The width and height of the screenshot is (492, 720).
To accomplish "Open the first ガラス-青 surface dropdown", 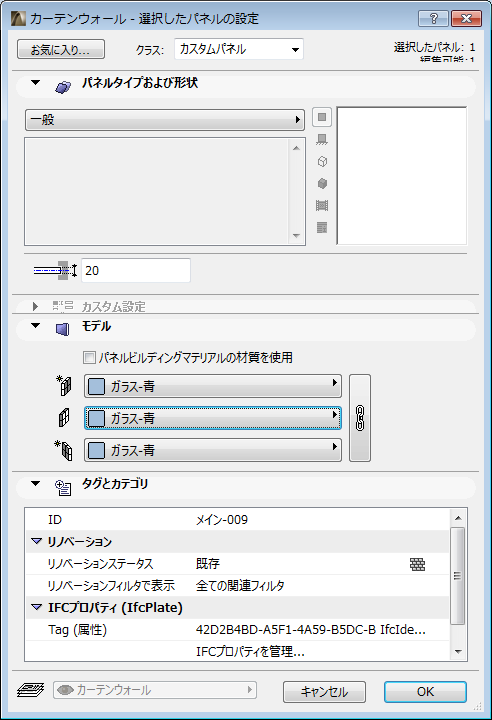I will click(213, 386).
